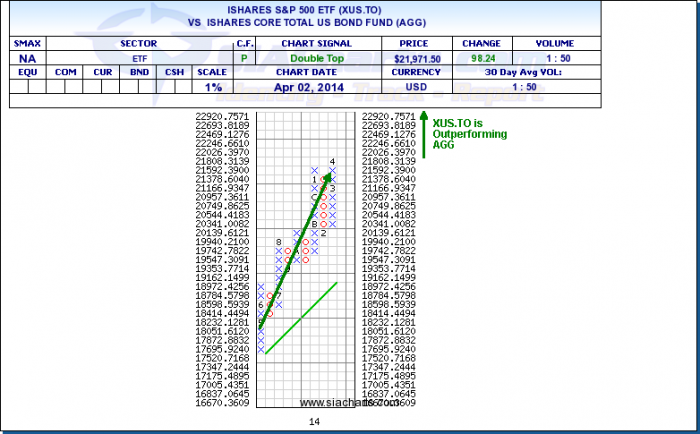
Task: Click the topmost blue X under marker 4
Action: [332, 170]
